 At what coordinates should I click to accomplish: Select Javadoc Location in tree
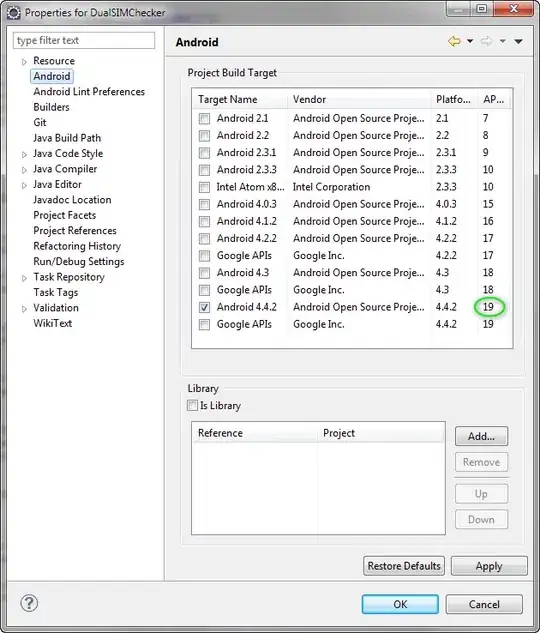click(x=72, y=200)
